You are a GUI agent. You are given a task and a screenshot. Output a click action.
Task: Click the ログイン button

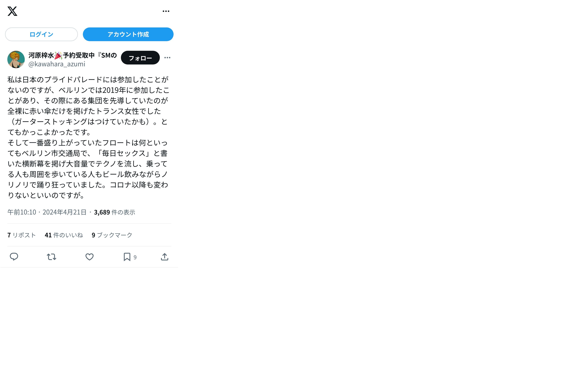[42, 34]
